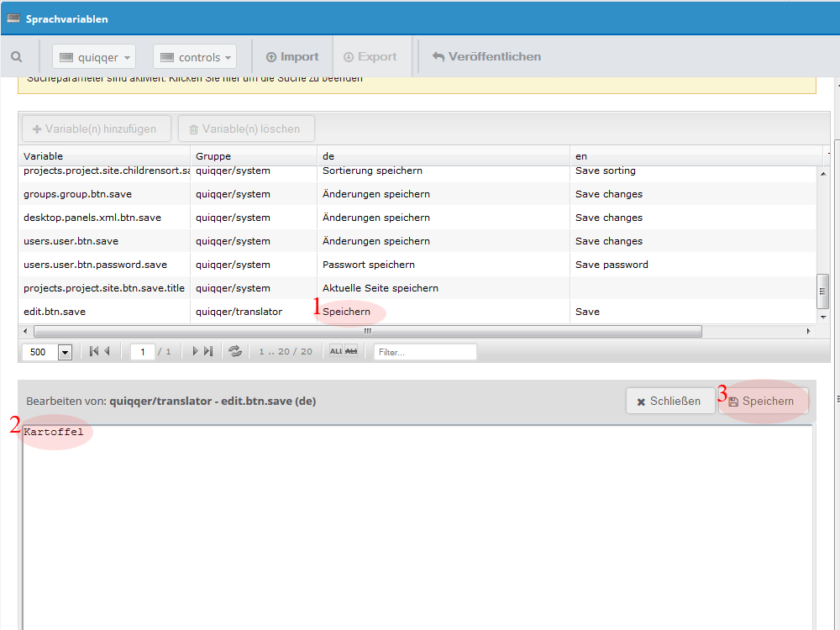Click the horizontal scrollbar of the grid
Screen dimensions: 840x630
[x=368, y=332]
